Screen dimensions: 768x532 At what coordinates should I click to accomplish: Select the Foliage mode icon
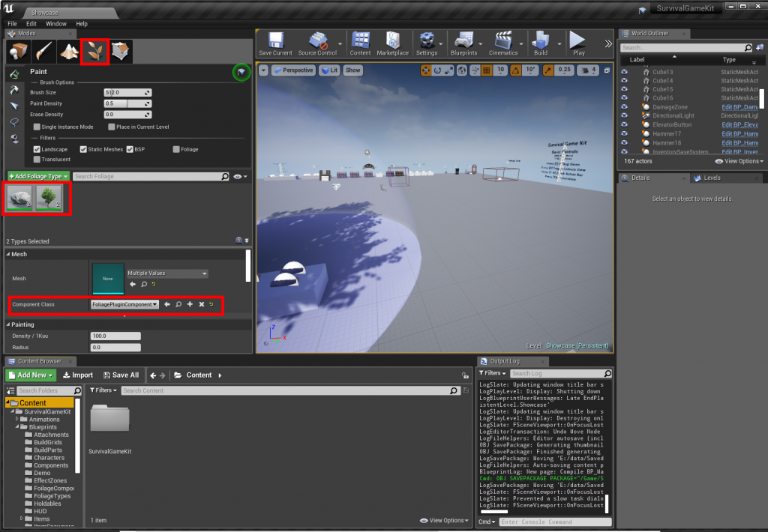(x=94, y=52)
